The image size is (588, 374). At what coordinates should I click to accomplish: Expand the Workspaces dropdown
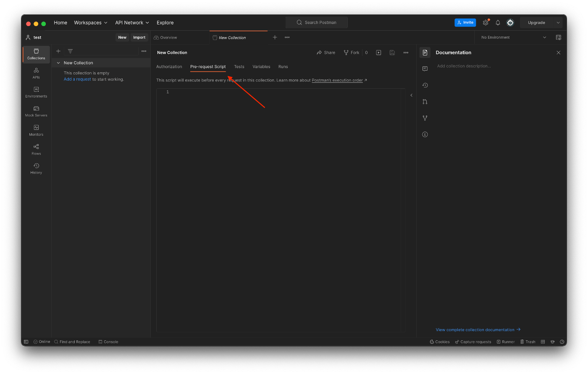click(91, 23)
